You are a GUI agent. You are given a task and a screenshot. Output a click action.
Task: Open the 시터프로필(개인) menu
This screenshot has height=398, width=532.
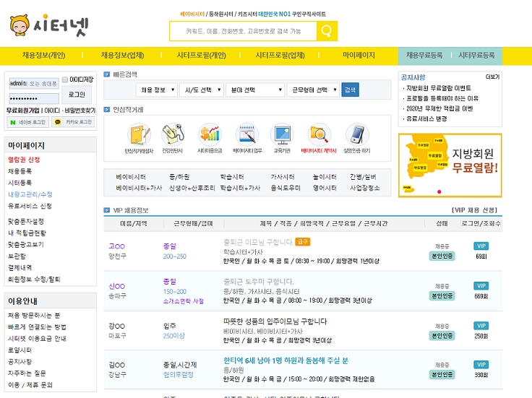(201, 56)
